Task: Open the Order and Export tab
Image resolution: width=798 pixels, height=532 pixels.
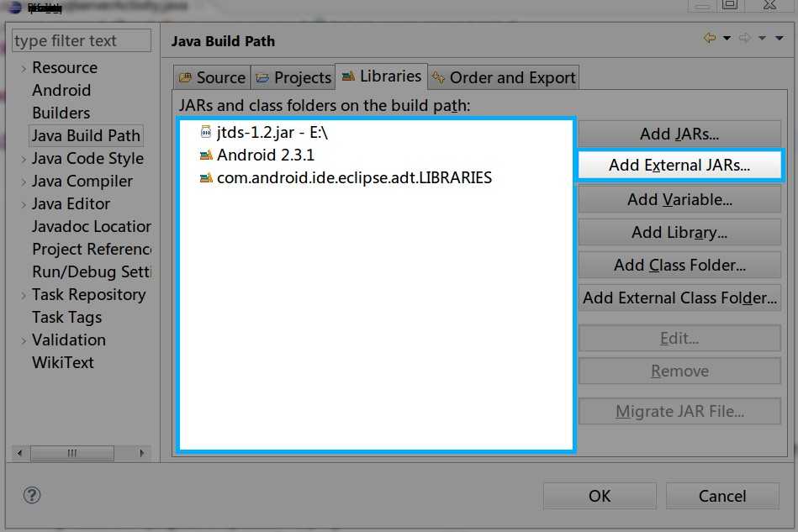Action: click(504, 77)
